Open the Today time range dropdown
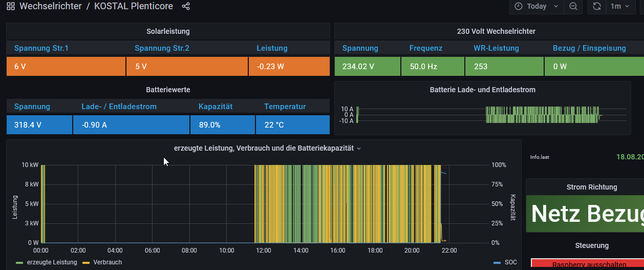 (x=537, y=7)
